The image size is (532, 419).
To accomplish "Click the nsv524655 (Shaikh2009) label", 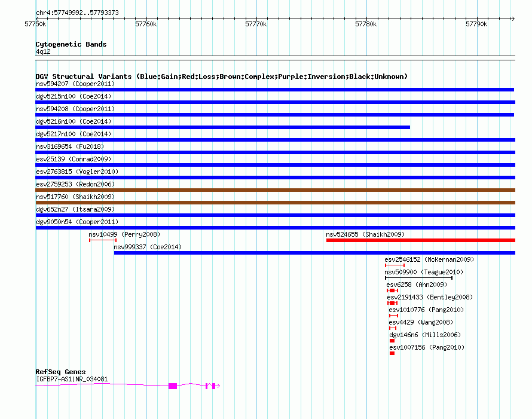I will [x=365, y=234].
